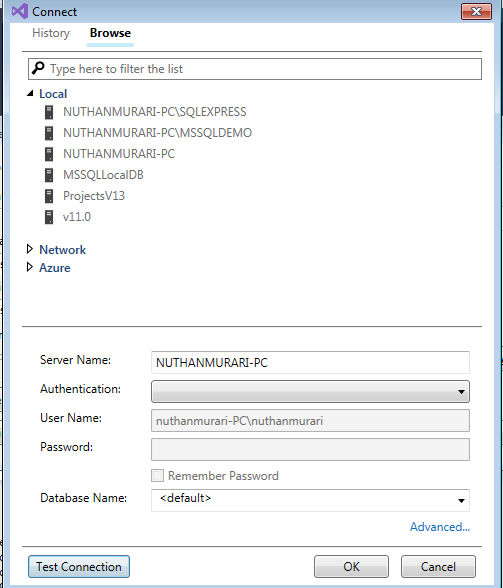Click the Visual Studio logo in title bar
Image resolution: width=503 pixels, height=588 pixels.
click(x=20, y=11)
